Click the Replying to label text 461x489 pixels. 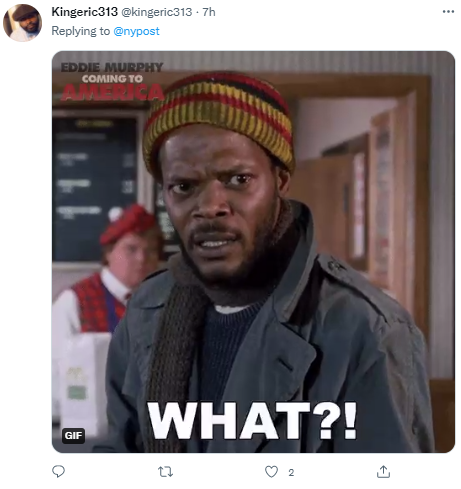click(x=80, y=31)
